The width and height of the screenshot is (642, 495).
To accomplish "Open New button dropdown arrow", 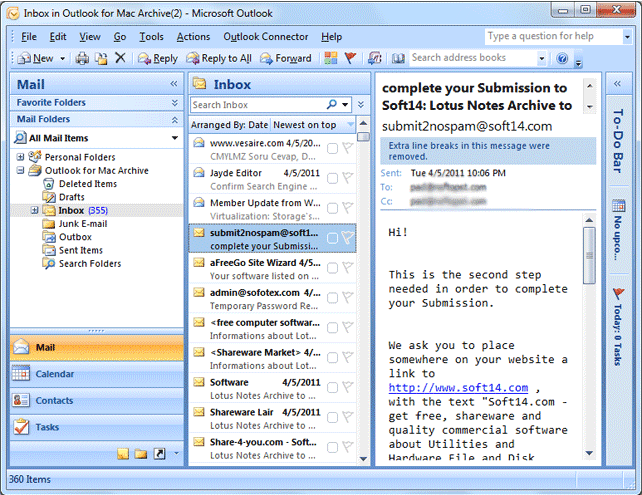I will [63, 59].
